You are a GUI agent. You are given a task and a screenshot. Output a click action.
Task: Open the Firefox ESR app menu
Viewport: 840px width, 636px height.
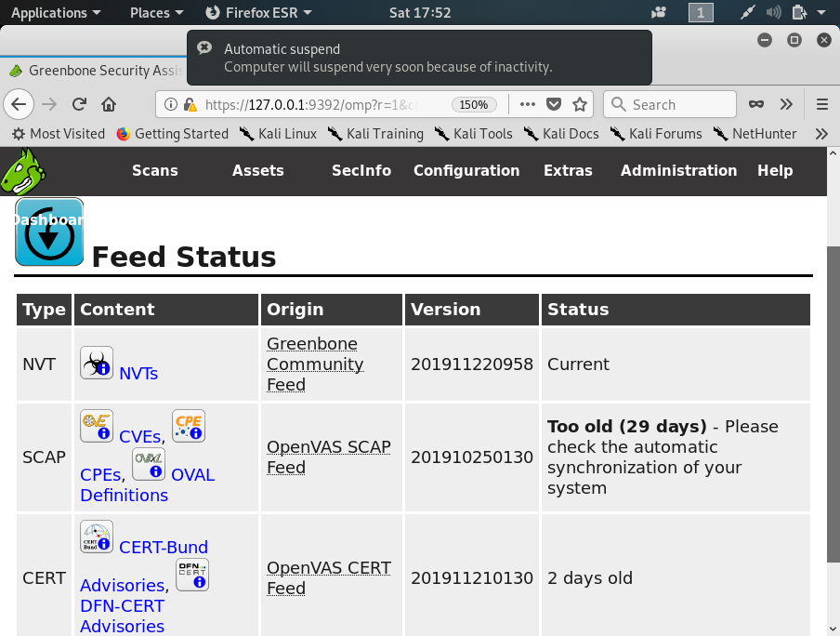pos(258,12)
